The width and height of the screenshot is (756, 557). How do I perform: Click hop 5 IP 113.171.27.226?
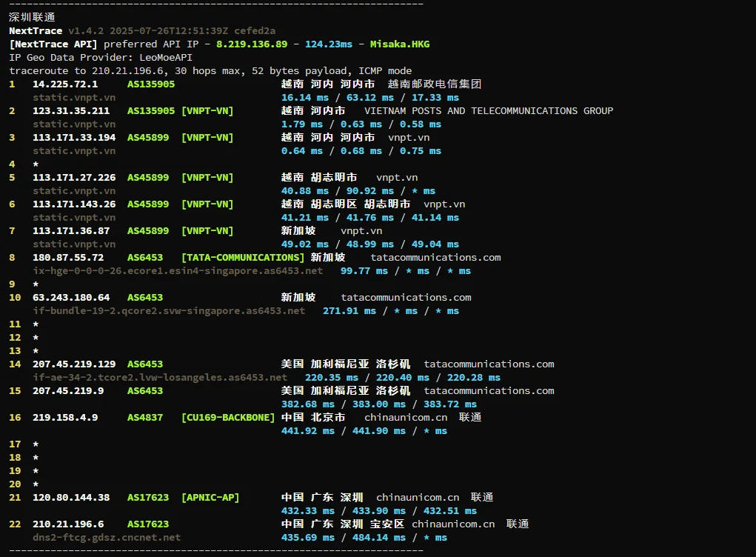pos(74,178)
